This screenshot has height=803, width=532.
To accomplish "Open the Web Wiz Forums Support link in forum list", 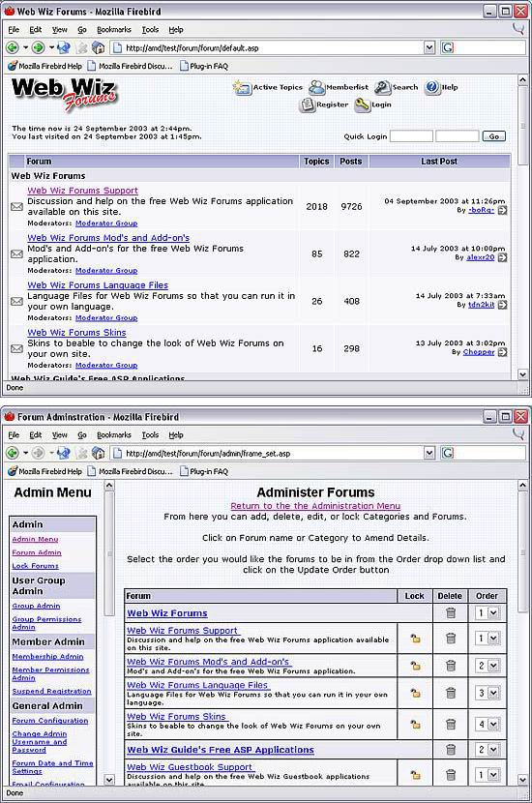I will click(x=82, y=191).
